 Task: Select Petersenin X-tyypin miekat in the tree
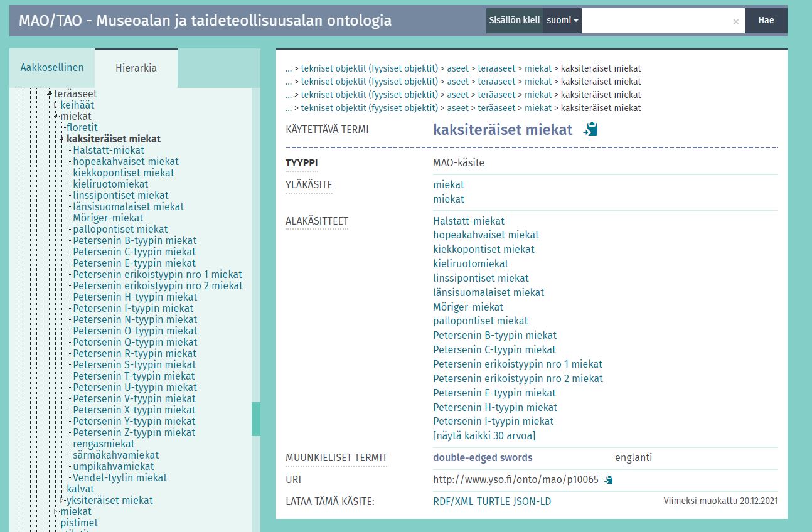pos(134,410)
